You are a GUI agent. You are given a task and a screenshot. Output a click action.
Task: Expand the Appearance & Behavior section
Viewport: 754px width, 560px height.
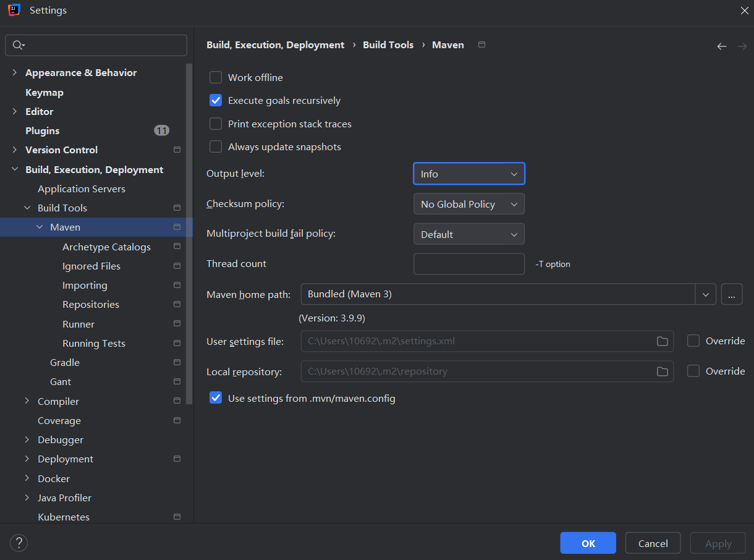pyautogui.click(x=15, y=72)
